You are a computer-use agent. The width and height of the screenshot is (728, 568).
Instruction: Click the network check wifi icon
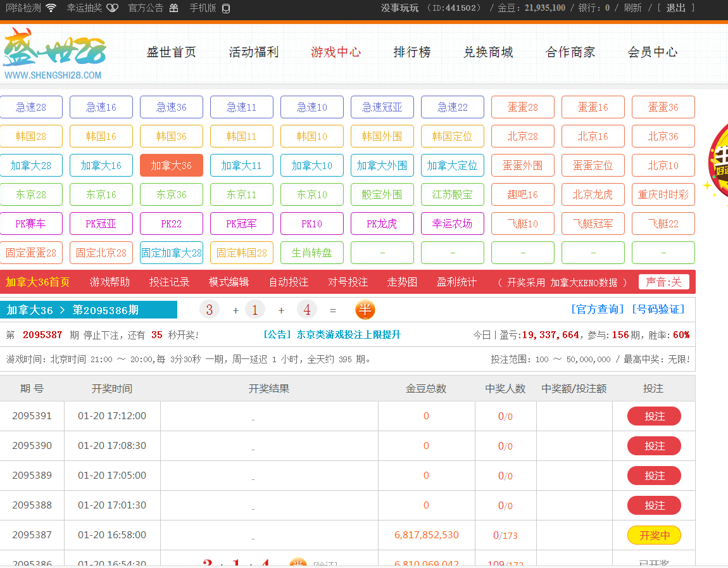tap(51, 8)
